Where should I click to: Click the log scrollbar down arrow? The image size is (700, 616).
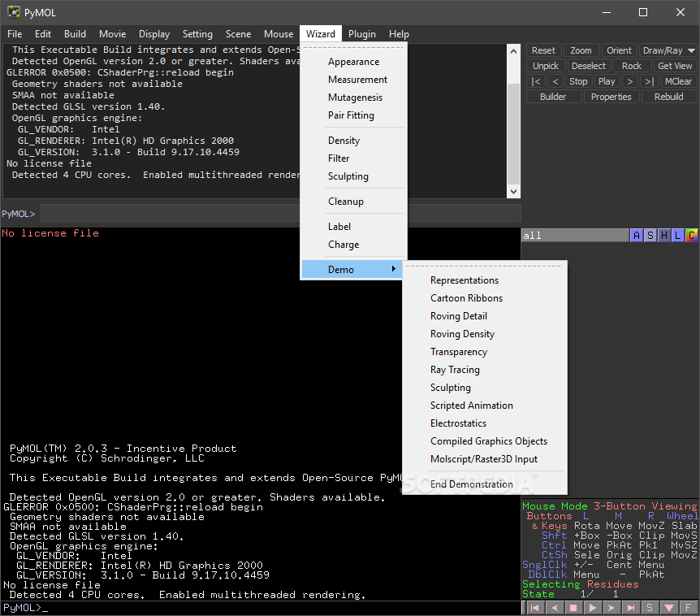tap(513, 192)
